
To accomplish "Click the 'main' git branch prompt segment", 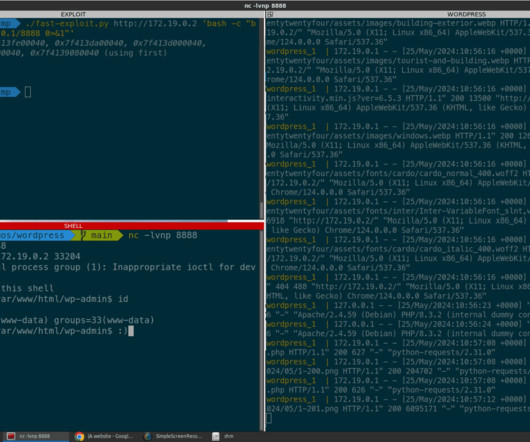I will tap(101, 235).
